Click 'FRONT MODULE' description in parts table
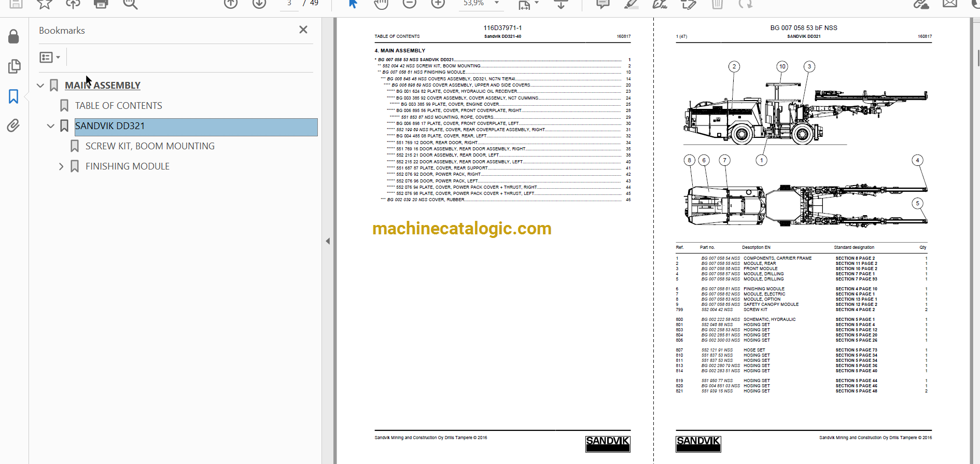 coord(760,269)
